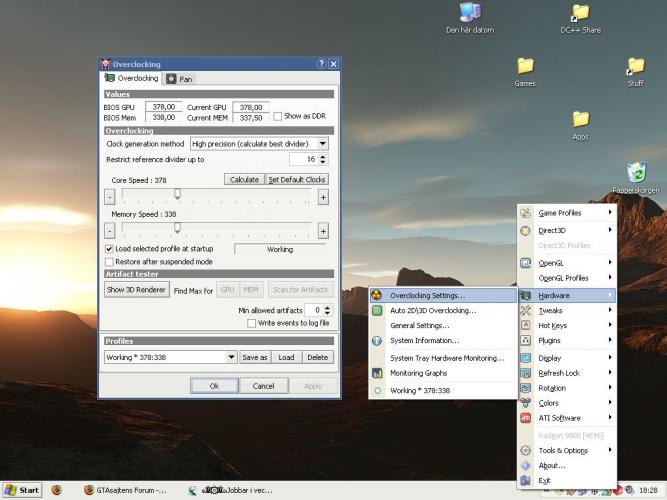This screenshot has height=500, width=667.
Task: Switch to the Fan tab
Action: click(x=180, y=78)
